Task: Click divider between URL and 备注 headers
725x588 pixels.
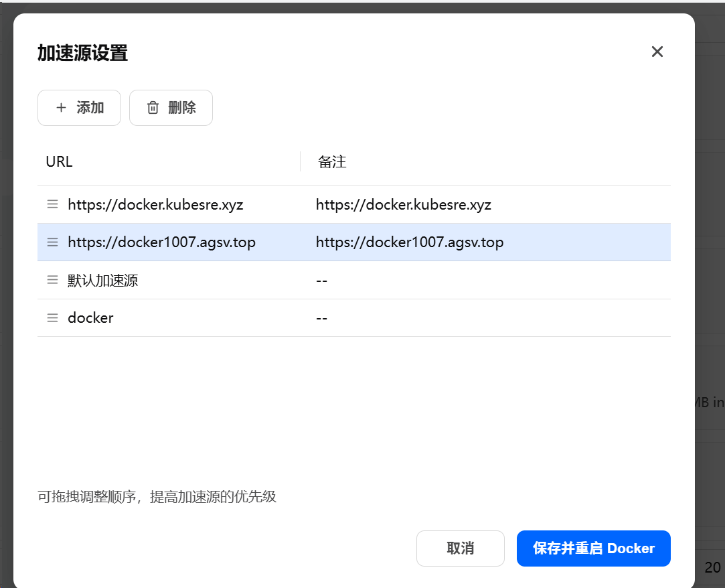Action: point(300,161)
